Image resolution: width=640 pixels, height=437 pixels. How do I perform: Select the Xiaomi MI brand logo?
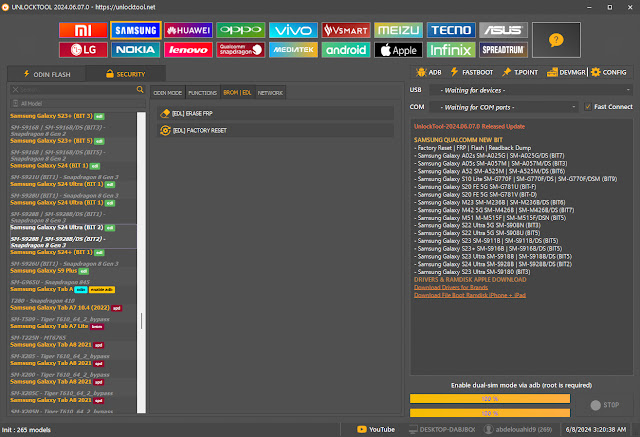(x=83, y=30)
